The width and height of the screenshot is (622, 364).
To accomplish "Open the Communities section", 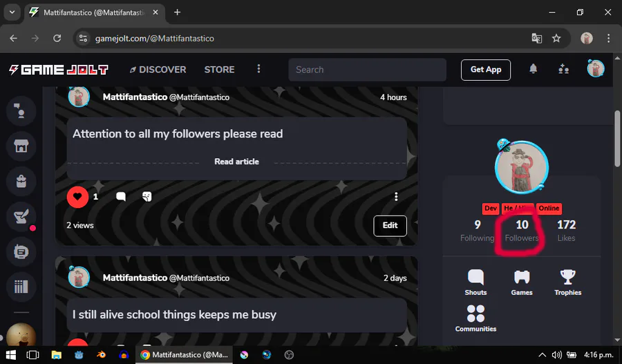I will click(x=475, y=318).
